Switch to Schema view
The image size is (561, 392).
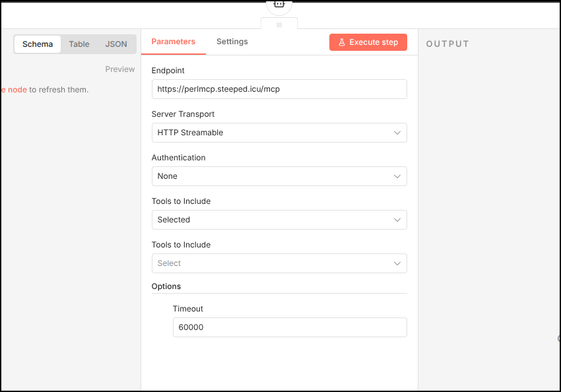pos(38,44)
